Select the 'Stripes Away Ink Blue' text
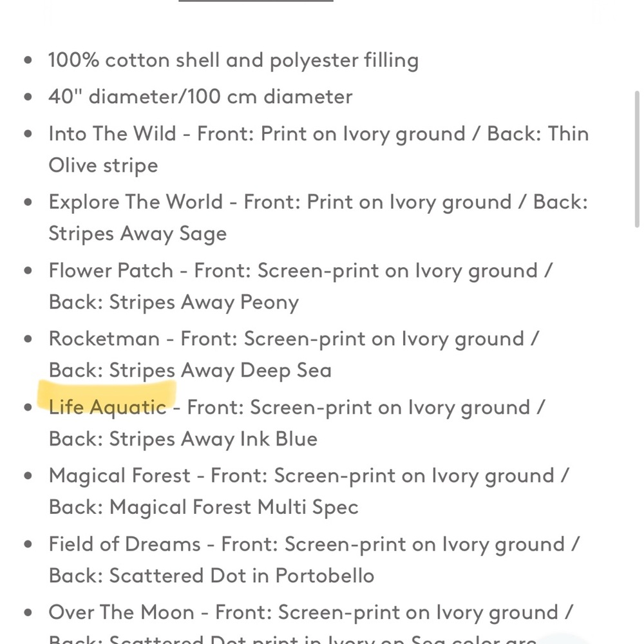Screen dimensions: 644x644 pos(213,439)
